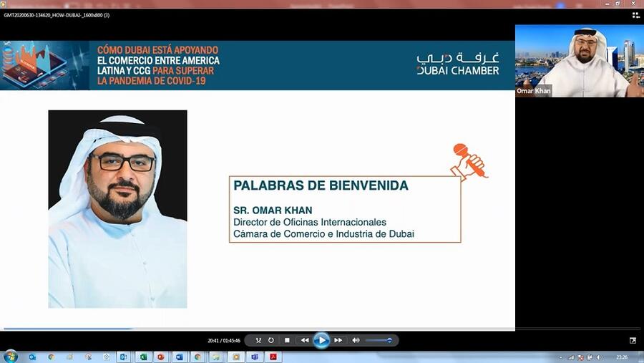Viewport: 644px width, 363px height.
Task: Click the Cámara de Comercio e Industria line
Action: pyautogui.click(x=323, y=234)
